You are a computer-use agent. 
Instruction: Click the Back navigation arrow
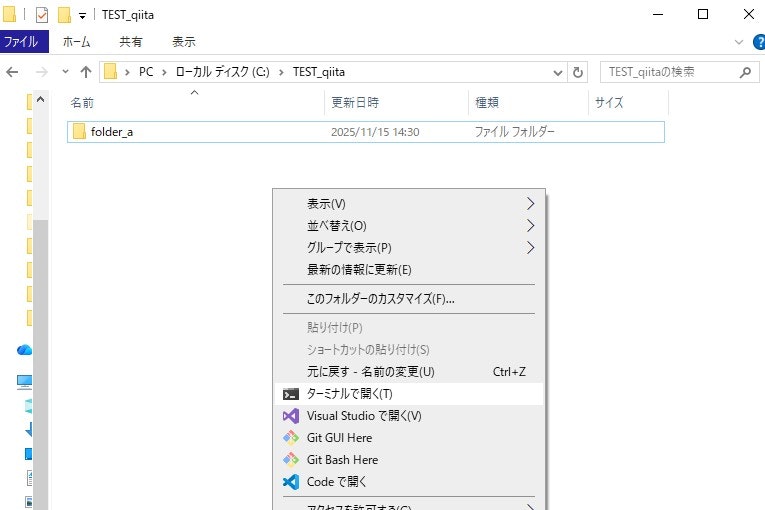point(12,72)
